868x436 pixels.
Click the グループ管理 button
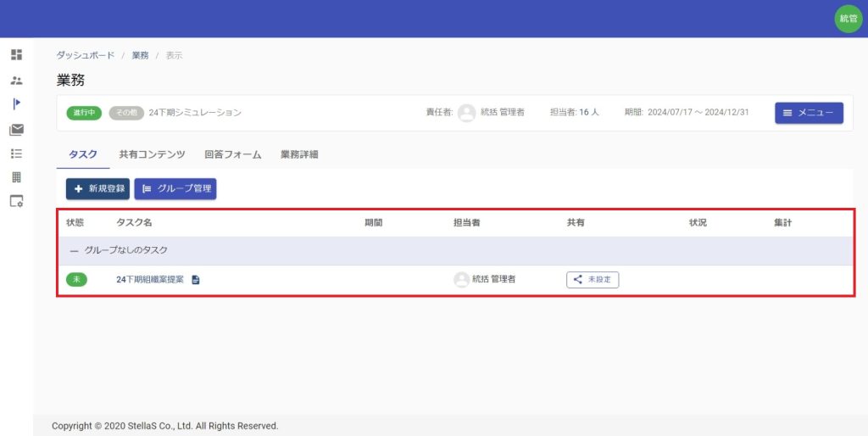click(x=175, y=188)
